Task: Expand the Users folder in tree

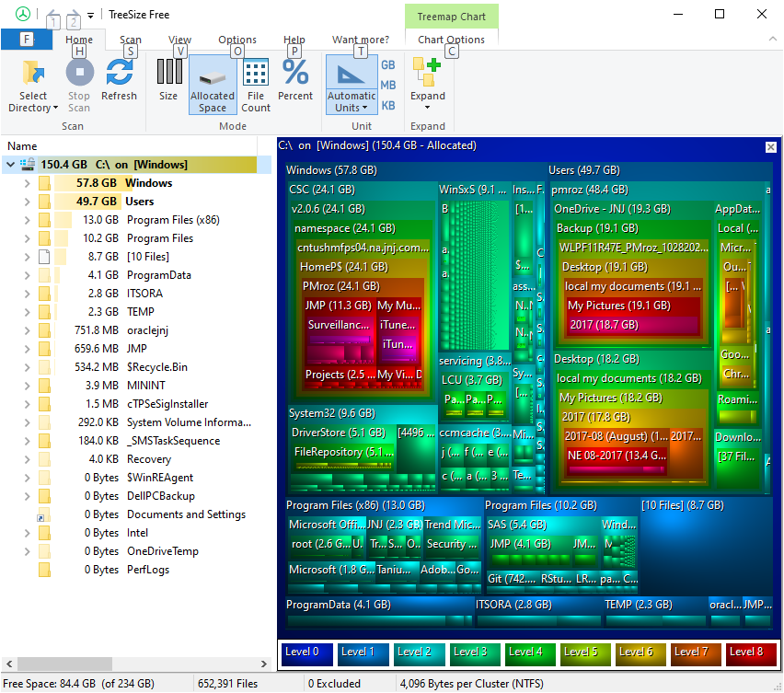Action: click(x=27, y=202)
